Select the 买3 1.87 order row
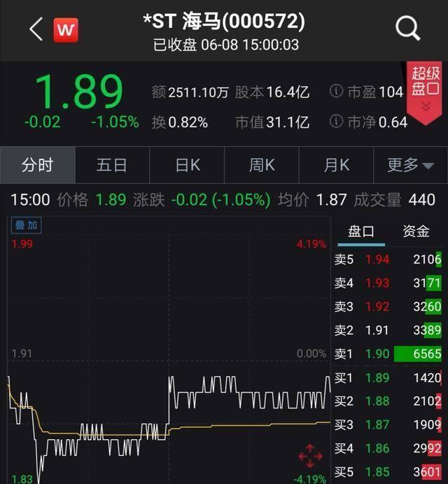The height and width of the screenshot is (484, 448). point(388,425)
